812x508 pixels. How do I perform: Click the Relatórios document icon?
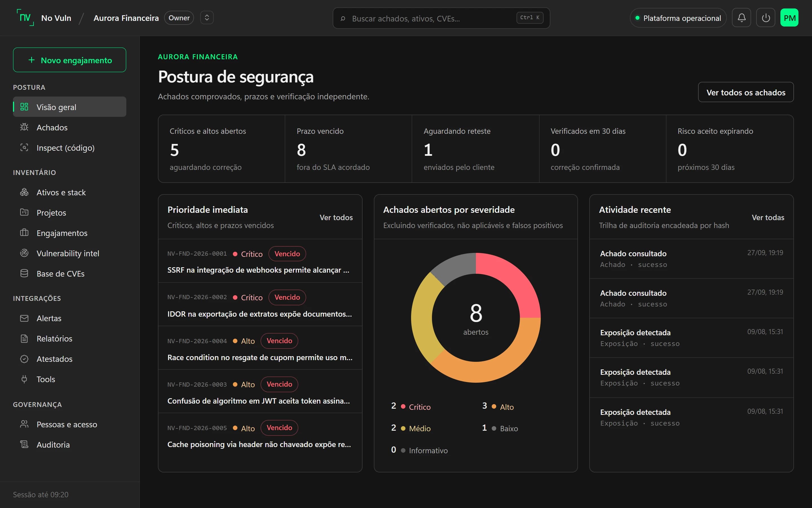point(24,338)
